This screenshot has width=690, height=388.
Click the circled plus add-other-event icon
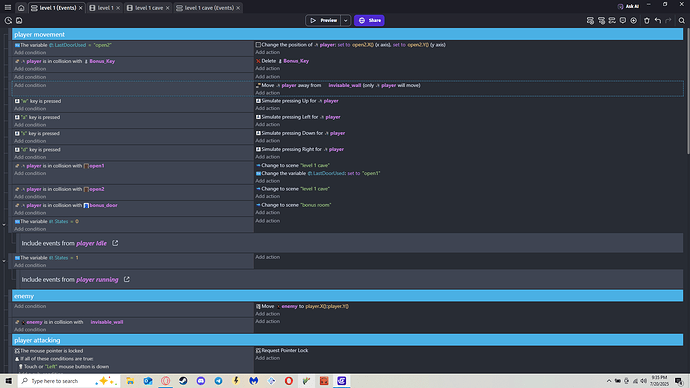633,20
